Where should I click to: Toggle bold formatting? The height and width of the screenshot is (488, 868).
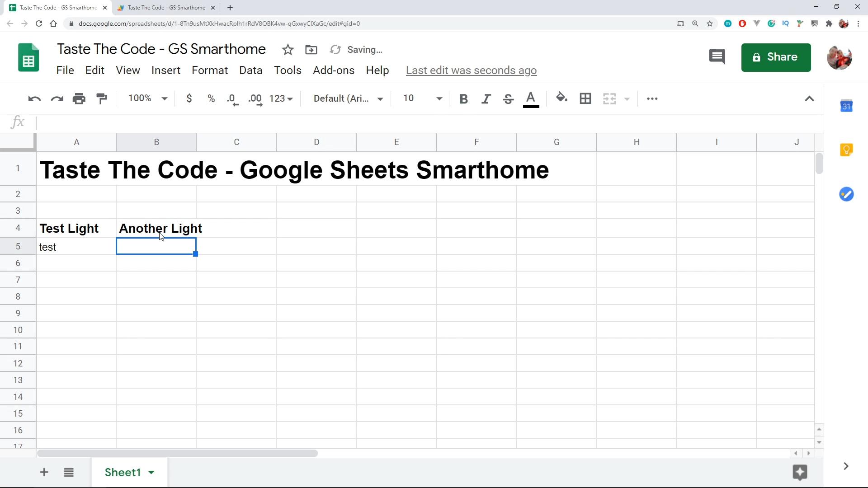pyautogui.click(x=463, y=99)
